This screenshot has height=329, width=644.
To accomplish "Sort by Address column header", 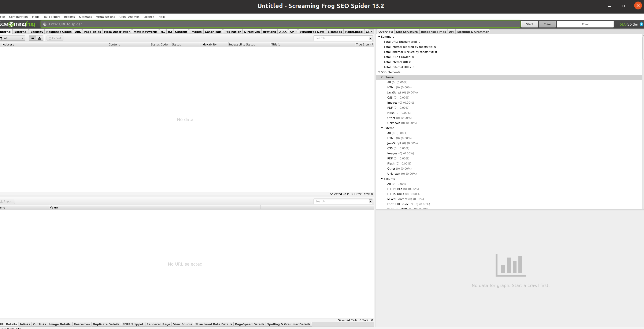I will point(55,44).
